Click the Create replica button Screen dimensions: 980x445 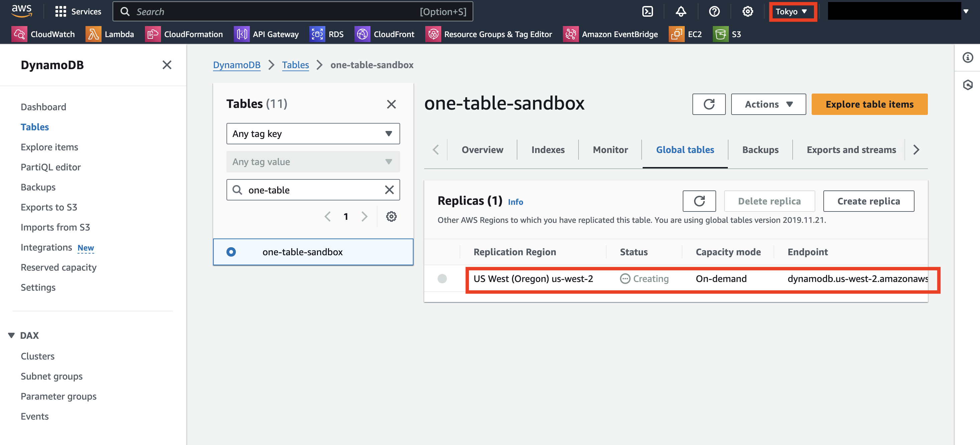[x=868, y=200]
